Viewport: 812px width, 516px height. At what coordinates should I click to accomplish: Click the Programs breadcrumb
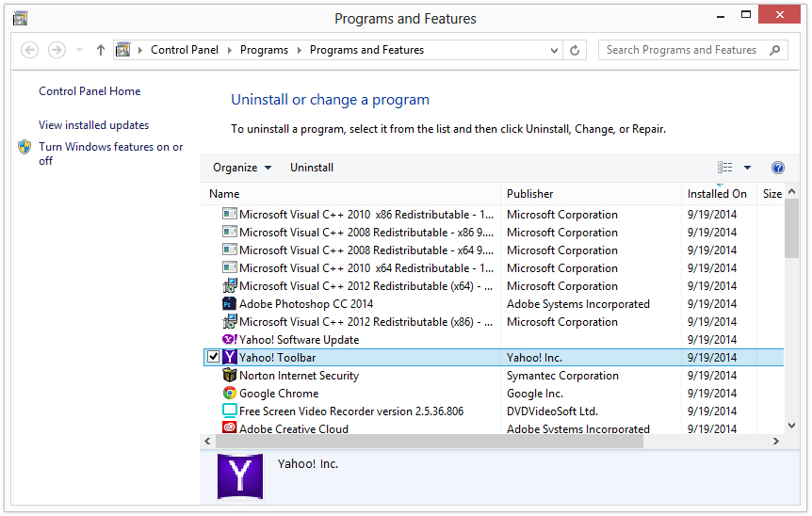tap(264, 50)
